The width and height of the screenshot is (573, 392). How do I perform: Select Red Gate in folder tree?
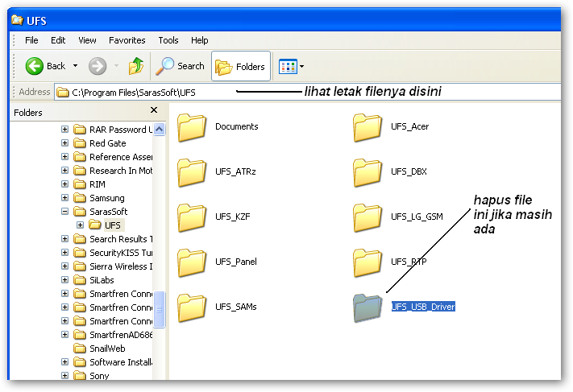pos(108,143)
